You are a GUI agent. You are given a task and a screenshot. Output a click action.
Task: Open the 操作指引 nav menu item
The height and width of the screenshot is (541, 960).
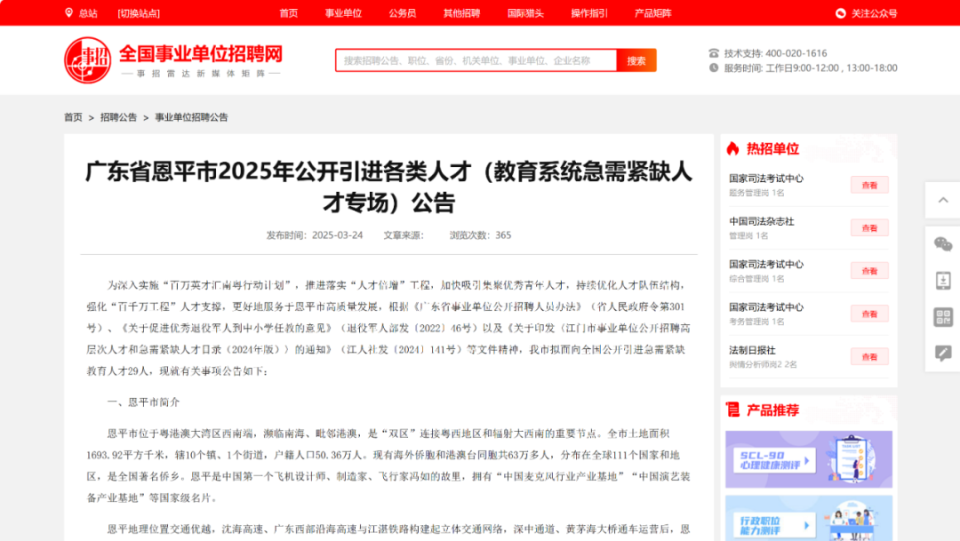589,13
